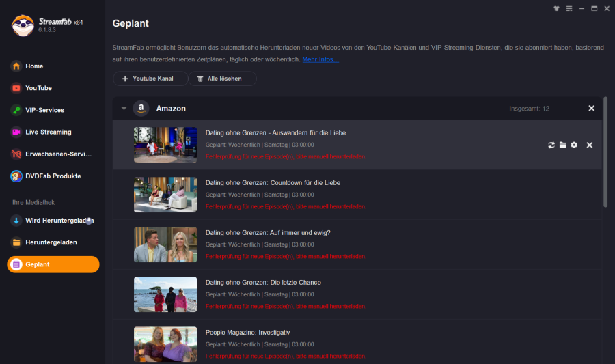Select Live Streaming in sidebar
The image size is (615, 364).
pyautogui.click(x=48, y=132)
